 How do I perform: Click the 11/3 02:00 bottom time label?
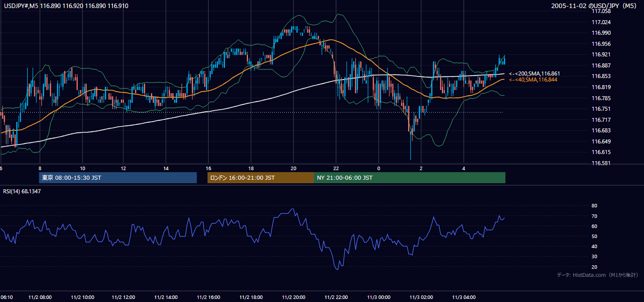click(421, 297)
